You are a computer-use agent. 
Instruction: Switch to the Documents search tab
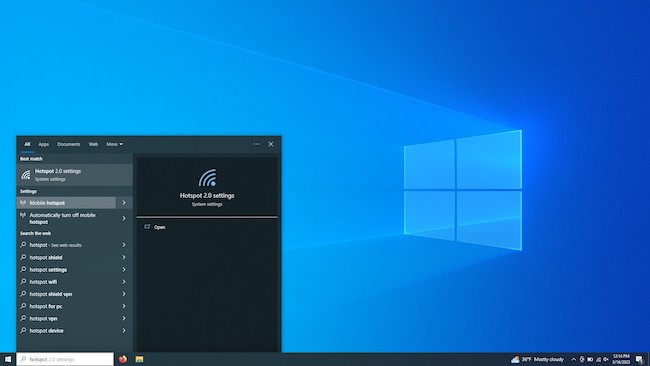68,144
